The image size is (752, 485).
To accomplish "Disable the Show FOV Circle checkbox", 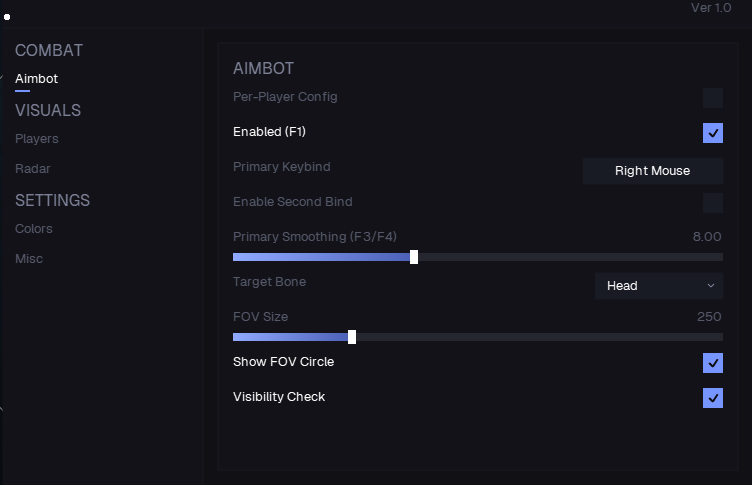I will pyautogui.click(x=713, y=362).
